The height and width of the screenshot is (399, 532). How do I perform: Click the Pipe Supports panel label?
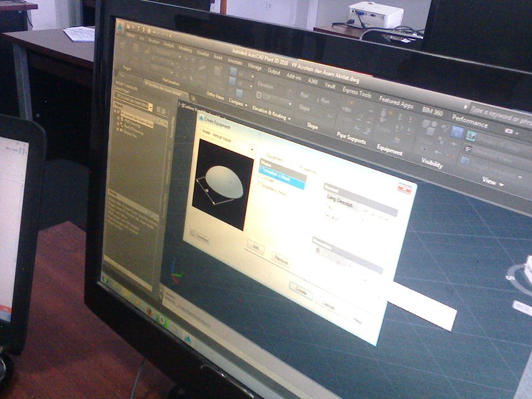(x=351, y=139)
